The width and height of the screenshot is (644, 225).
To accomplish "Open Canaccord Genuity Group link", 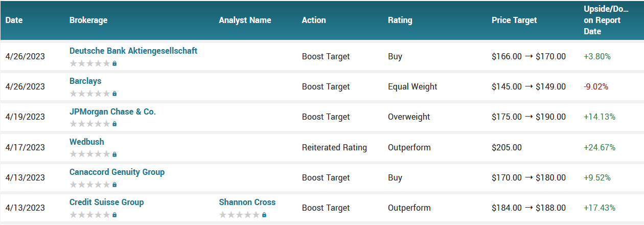I will 117,172.
